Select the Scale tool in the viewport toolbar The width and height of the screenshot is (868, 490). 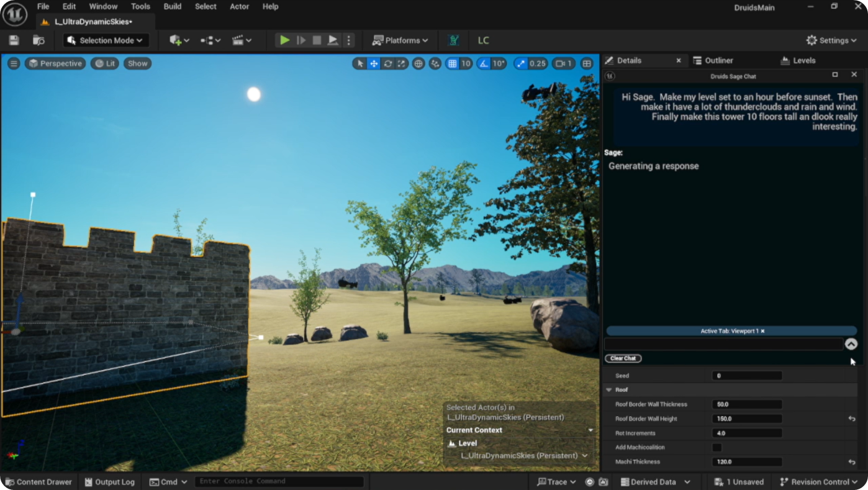(402, 63)
